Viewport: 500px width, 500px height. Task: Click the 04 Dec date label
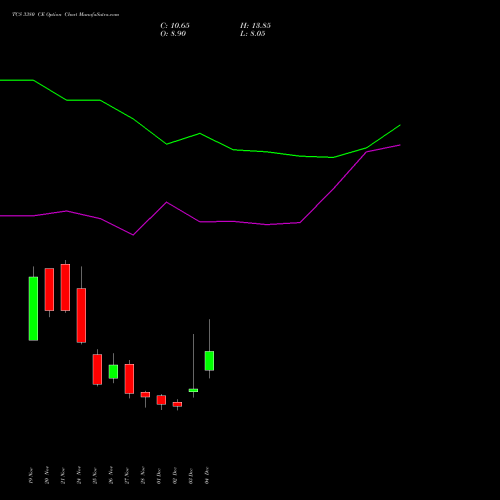pyautogui.click(x=207, y=476)
